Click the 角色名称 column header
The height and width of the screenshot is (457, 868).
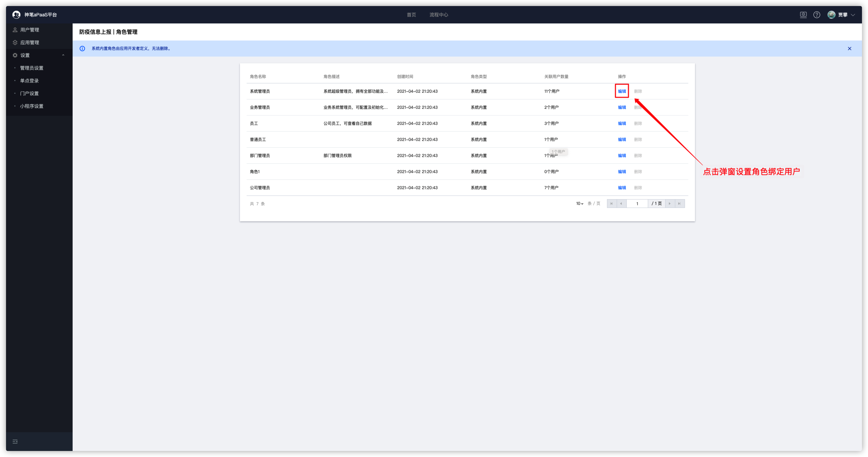(x=258, y=77)
